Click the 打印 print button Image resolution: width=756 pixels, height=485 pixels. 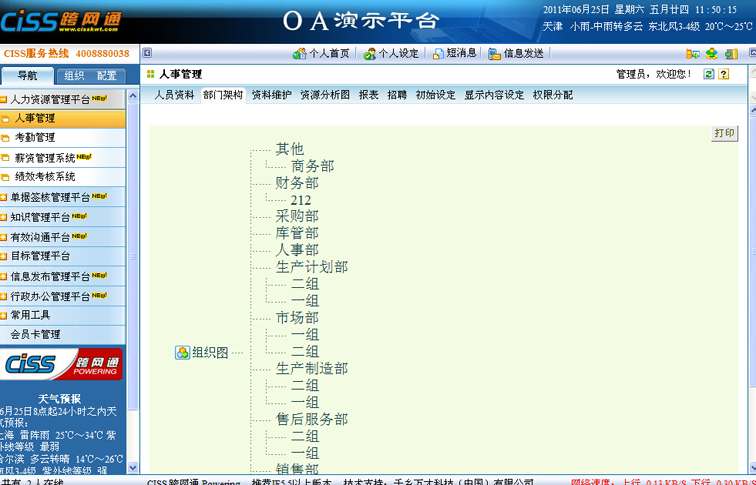click(x=725, y=134)
